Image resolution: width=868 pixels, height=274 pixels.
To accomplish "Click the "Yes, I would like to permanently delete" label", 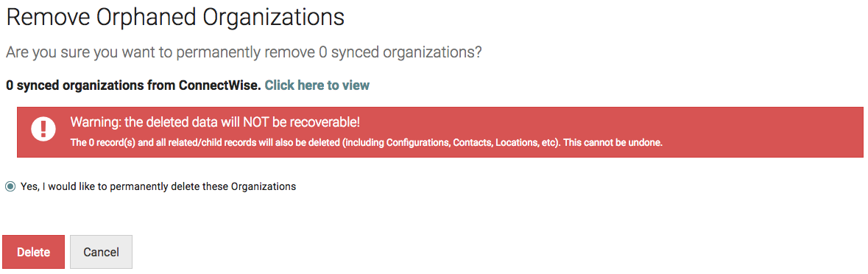I will 158,186.
